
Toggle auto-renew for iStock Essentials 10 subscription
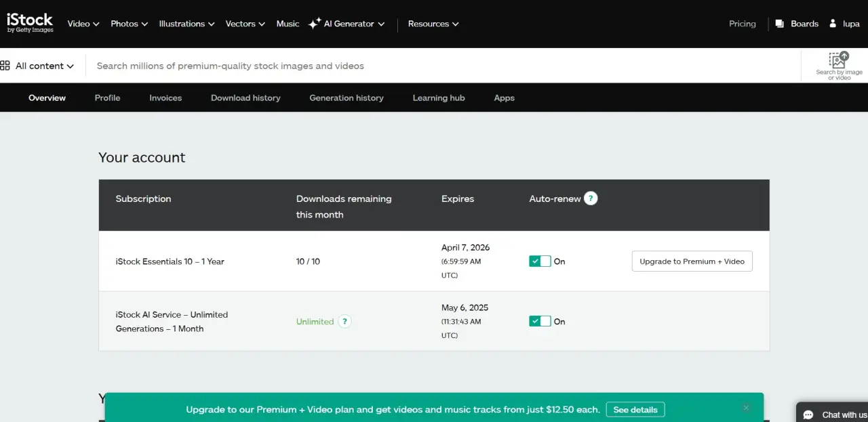click(x=540, y=261)
